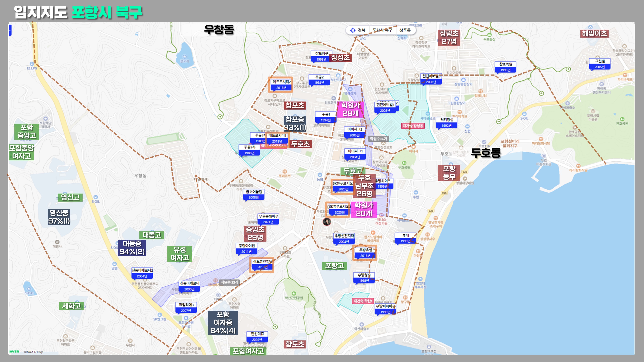Click the NAVER Corp. copyright link
The height and width of the screenshot is (362, 644).
[33, 352]
